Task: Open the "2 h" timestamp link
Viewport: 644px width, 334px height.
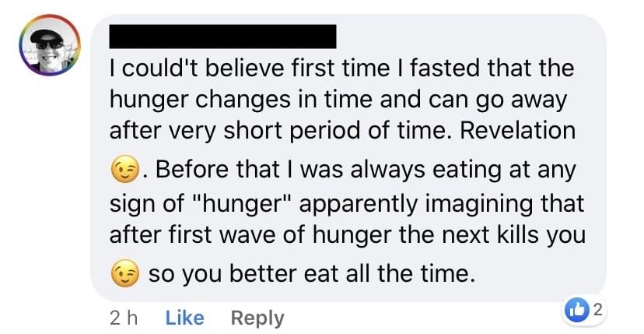Action: (x=124, y=318)
